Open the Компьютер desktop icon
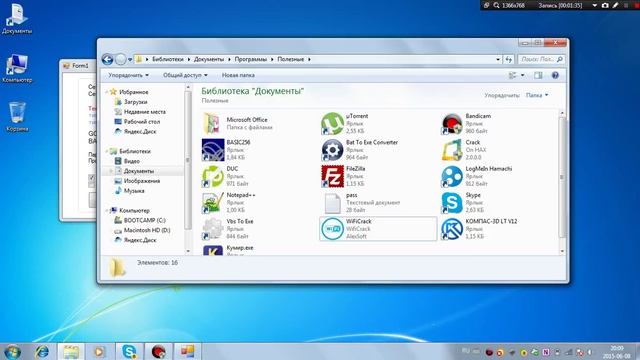 17,68
